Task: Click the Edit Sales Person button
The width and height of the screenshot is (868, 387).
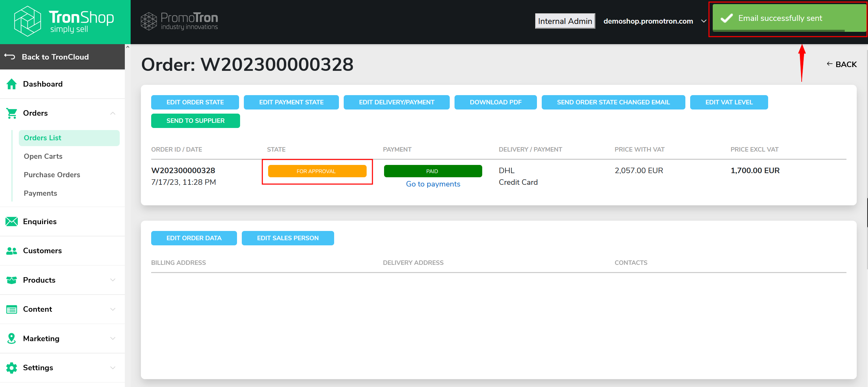Action: [x=288, y=238]
